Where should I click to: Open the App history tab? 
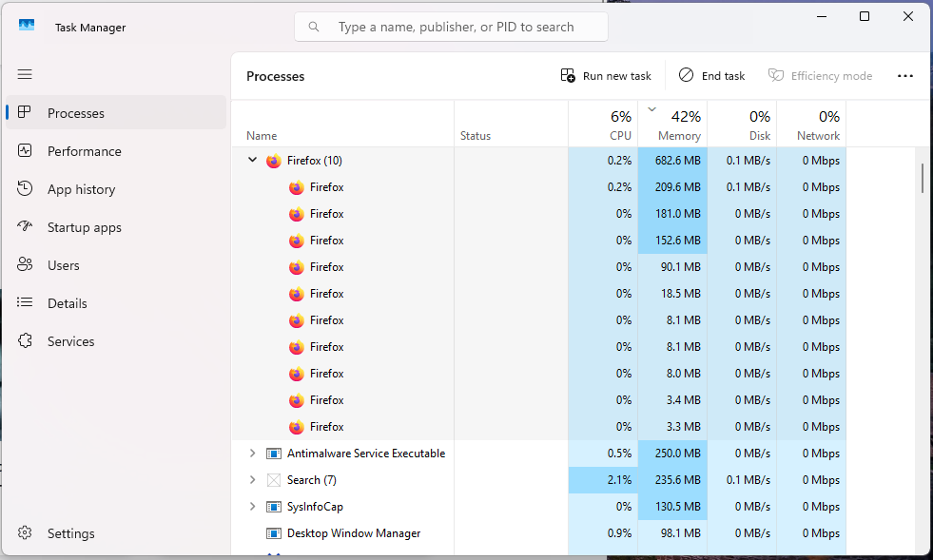116,188
